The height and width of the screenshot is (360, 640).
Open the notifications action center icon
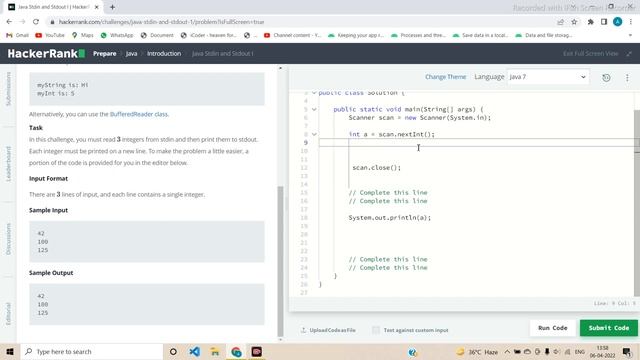(x=627, y=351)
